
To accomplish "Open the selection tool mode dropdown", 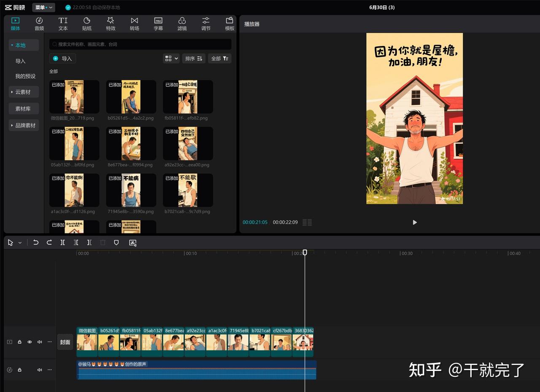I will click(x=20, y=243).
